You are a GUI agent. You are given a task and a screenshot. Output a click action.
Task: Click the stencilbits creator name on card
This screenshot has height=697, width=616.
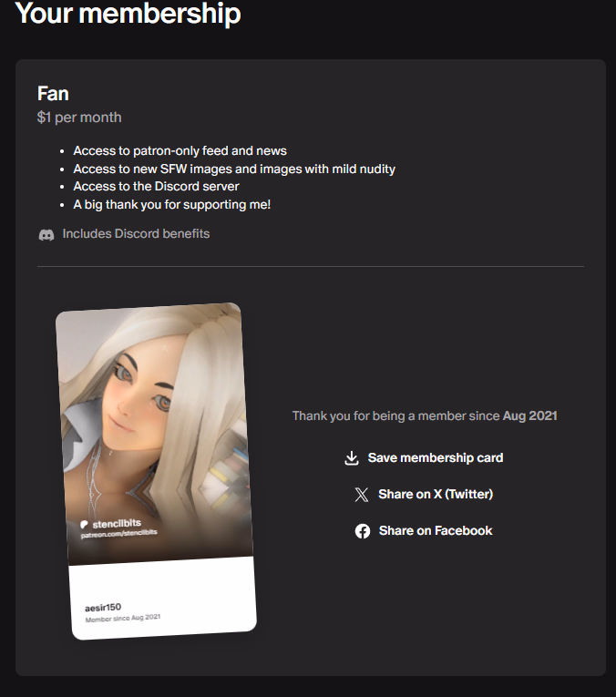click(x=117, y=524)
